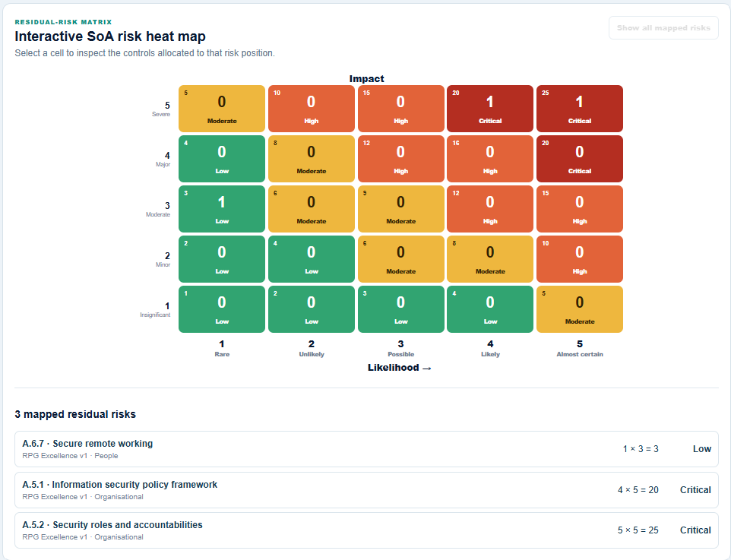Viewport: 731px width, 560px height.
Task: Click the 'Likelihood →' axis title
Action: (400, 368)
